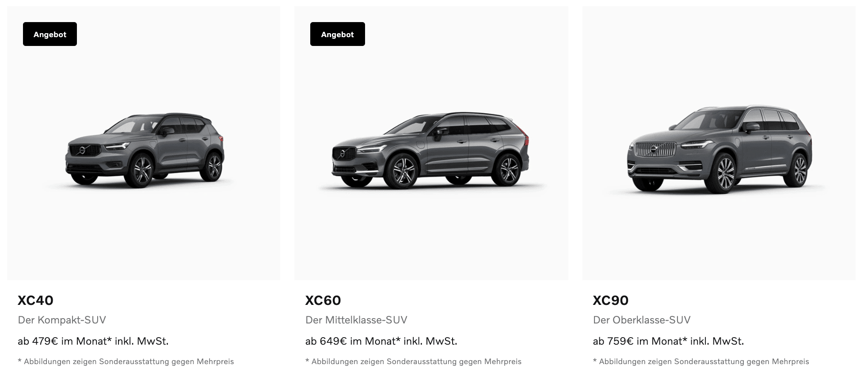Click the XC40 car image
The image size is (868, 380).
pos(145,150)
